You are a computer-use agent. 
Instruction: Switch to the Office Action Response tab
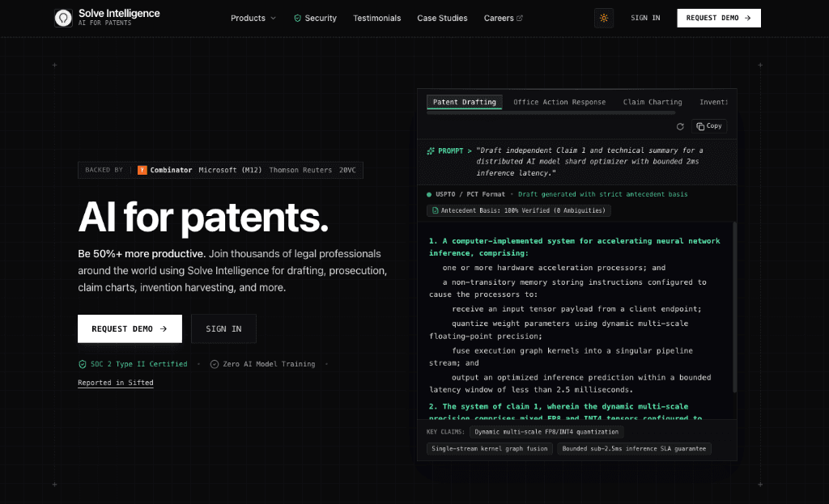[559, 102]
